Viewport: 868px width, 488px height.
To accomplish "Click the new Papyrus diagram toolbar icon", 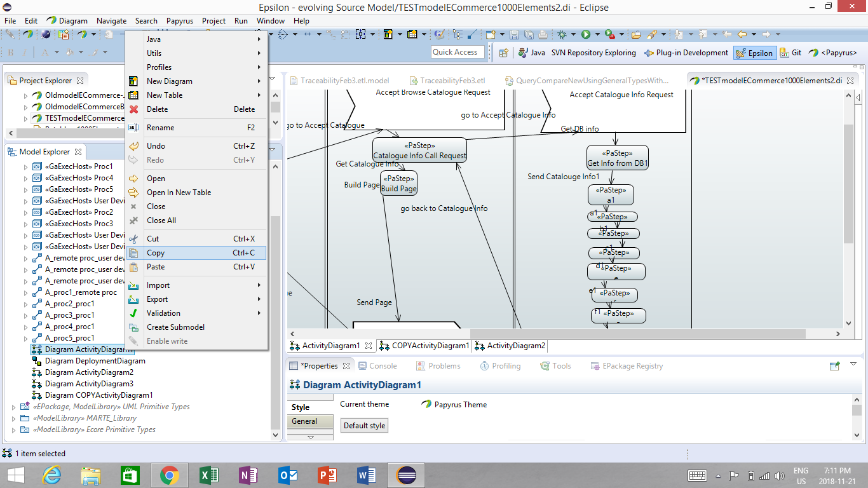I will [x=387, y=34].
